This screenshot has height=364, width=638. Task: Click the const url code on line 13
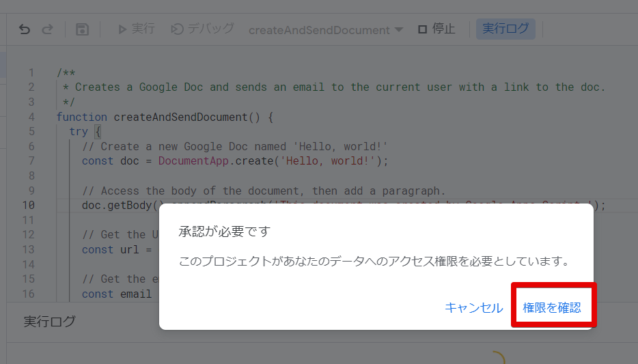point(117,250)
